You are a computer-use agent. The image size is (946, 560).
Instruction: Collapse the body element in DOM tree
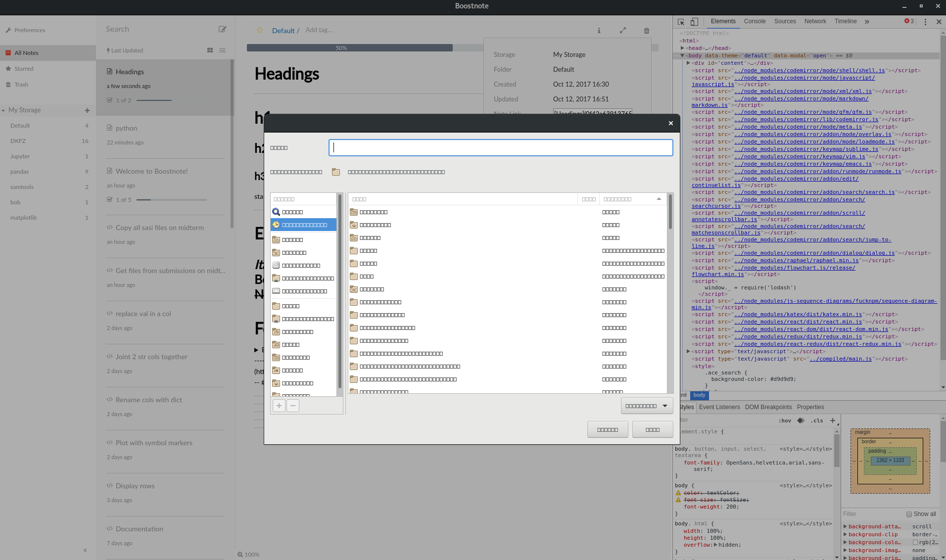tap(682, 55)
